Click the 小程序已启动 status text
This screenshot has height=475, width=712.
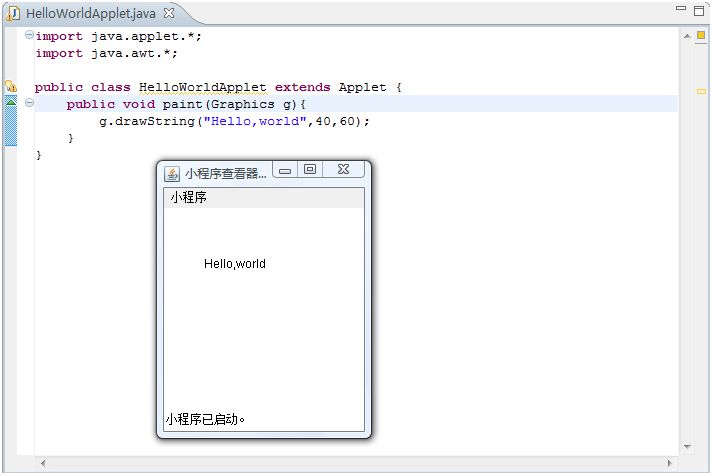(x=205, y=419)
